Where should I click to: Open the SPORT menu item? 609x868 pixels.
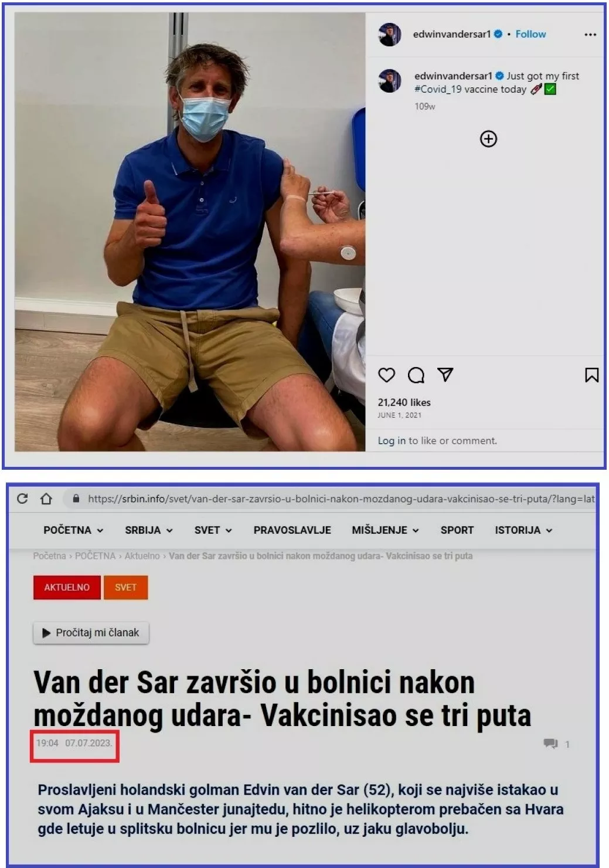[457, 530]
